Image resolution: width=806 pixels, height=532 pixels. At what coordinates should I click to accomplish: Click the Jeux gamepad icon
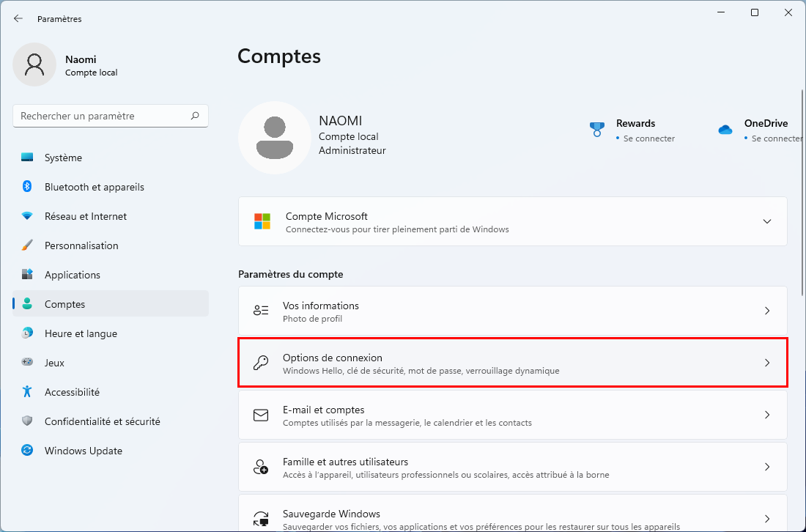(x=27, y=363)
